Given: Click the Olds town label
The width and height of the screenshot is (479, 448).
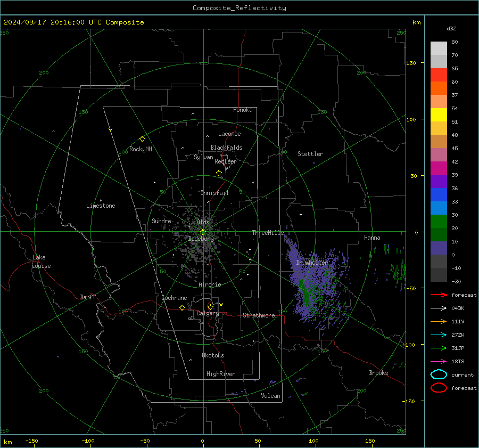Looking at the screenshot, I should click(203, 222).
